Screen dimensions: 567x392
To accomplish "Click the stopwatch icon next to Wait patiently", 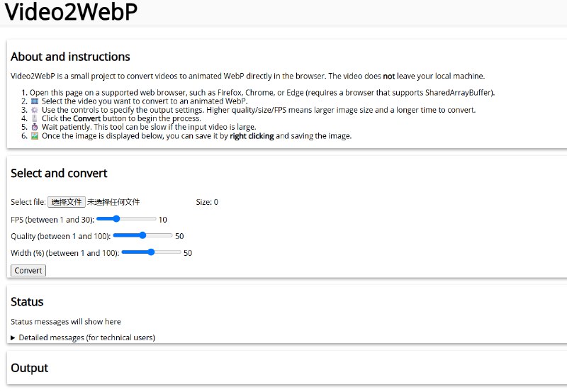I will coord(35,127).
